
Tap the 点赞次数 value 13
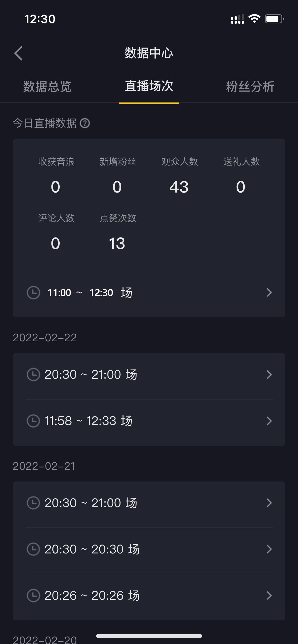tap(117, 243)
